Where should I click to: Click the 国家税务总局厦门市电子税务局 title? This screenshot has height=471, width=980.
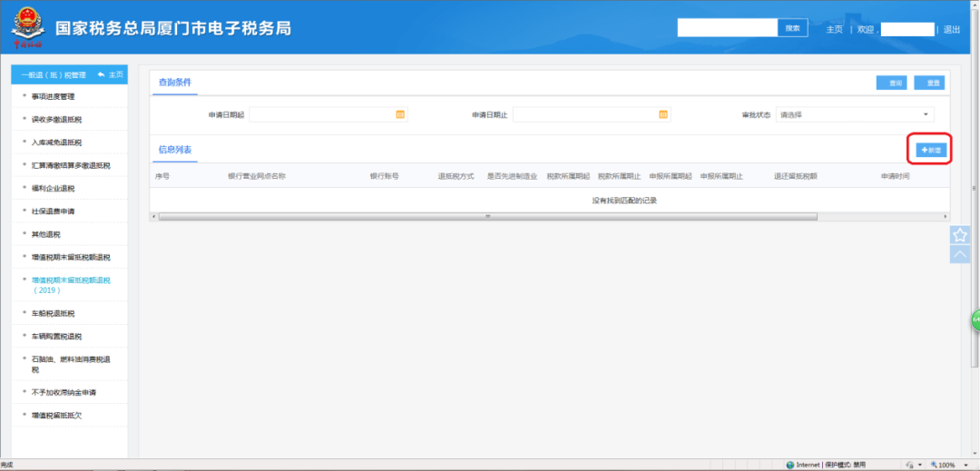[173, 29]
